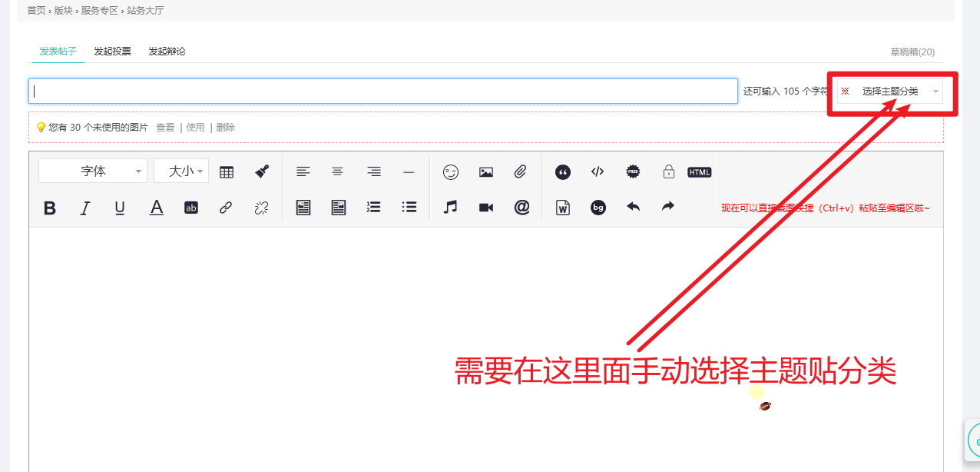Remove hyperlink with the broken chain icon
The image size is (980, 472).
tap(261, 208)
